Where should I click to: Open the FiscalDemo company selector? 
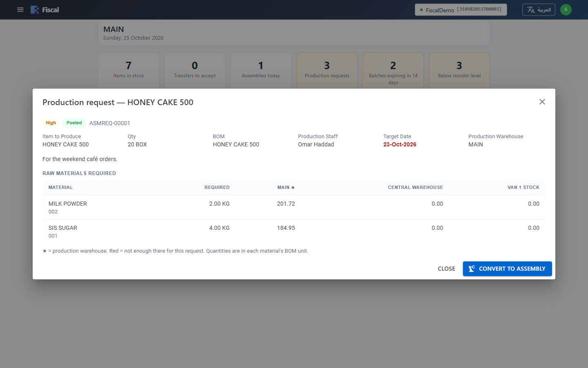click(x=461, y=10)
